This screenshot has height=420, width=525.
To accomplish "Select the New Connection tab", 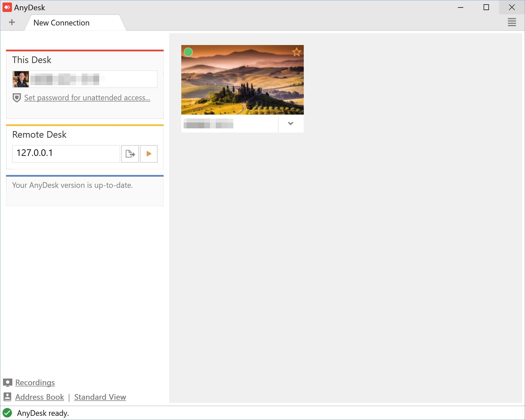I will point(61,23).
